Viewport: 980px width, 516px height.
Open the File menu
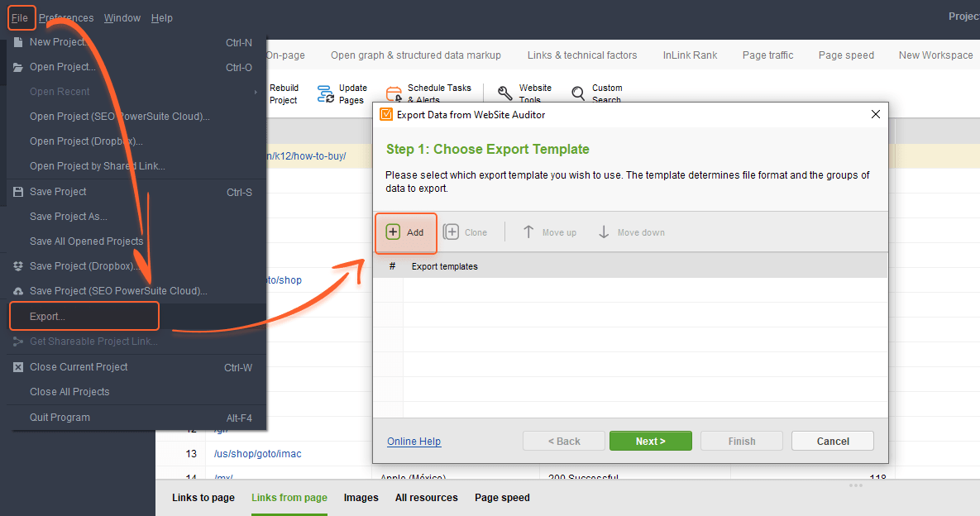pyautogui.click(x=20, y=18)
